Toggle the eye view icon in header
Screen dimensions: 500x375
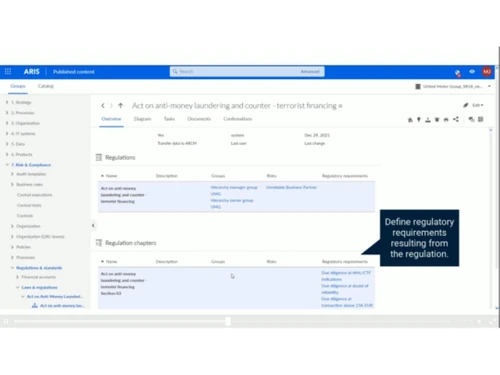[472, 71]
